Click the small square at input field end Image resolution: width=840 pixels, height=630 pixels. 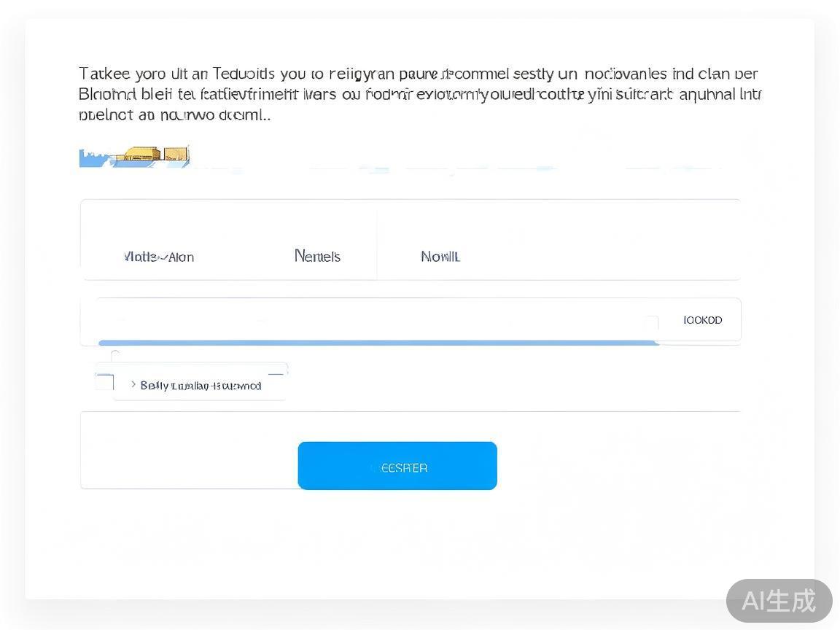click(x=651, y=322)
